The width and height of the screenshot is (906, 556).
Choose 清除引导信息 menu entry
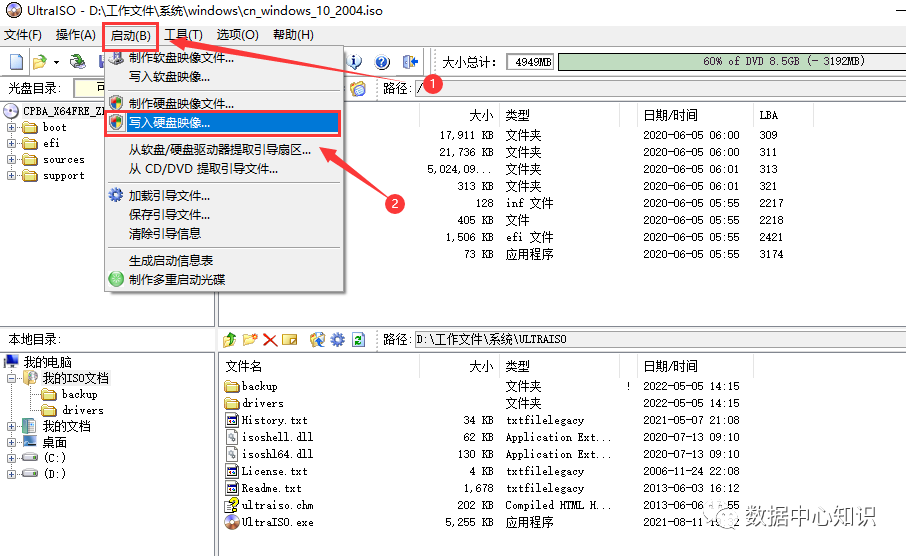[224, 233]
